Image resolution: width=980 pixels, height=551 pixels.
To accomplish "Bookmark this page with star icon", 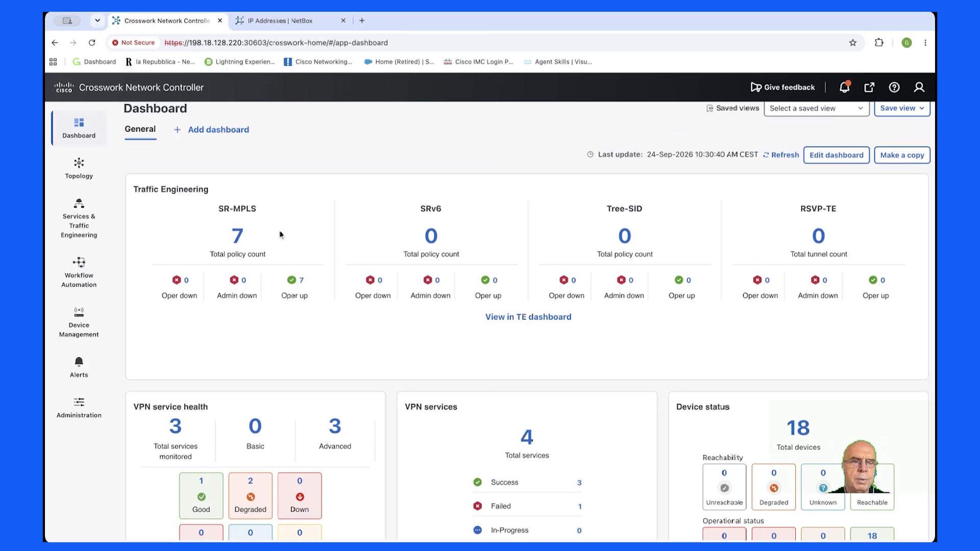I will tap(852, 43).
